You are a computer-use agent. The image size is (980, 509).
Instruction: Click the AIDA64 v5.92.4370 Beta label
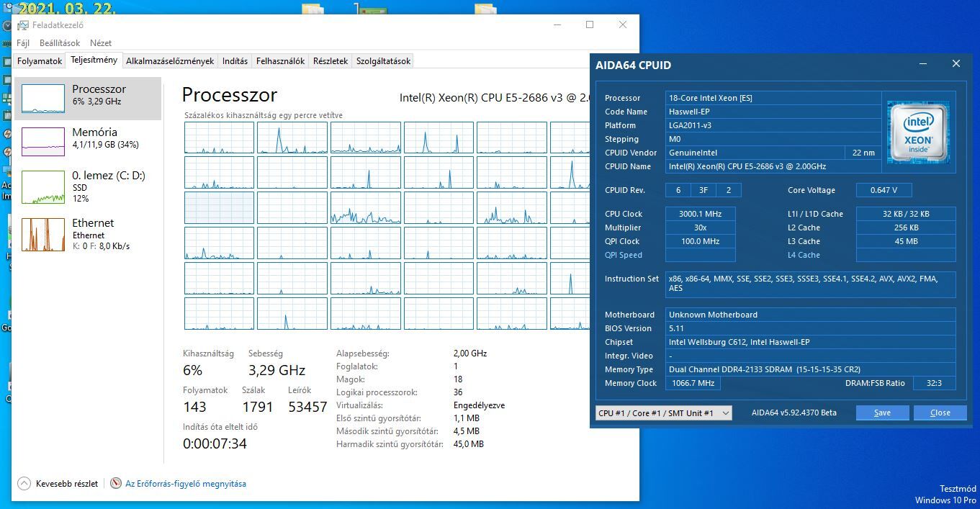click(x=794, y=413)
